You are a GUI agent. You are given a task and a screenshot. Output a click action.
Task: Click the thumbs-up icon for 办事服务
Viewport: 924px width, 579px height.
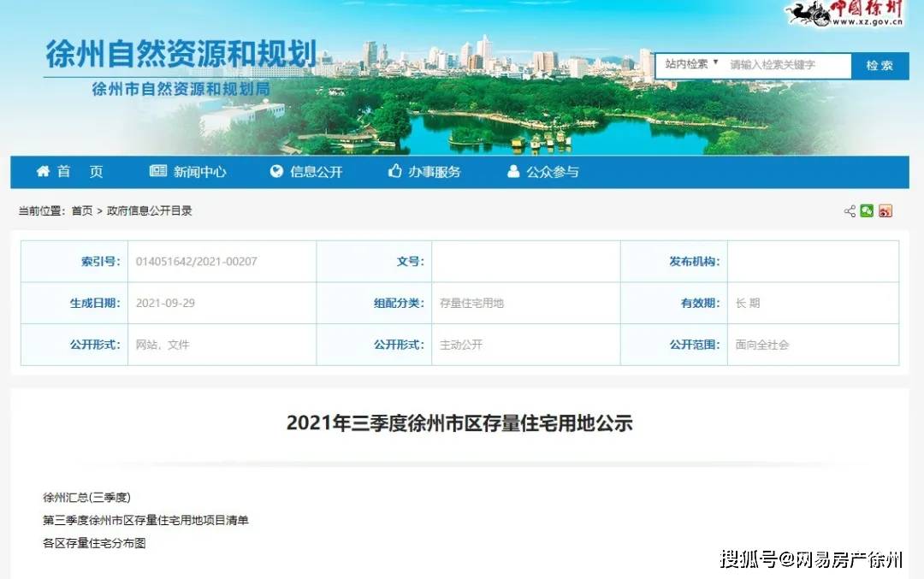(394, 172)
